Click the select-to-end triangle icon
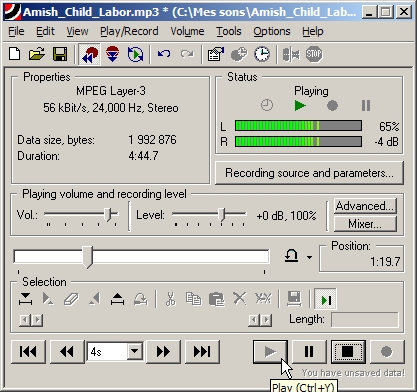The height and width of the screenshot is (392, 417). [x=95, y=299]
